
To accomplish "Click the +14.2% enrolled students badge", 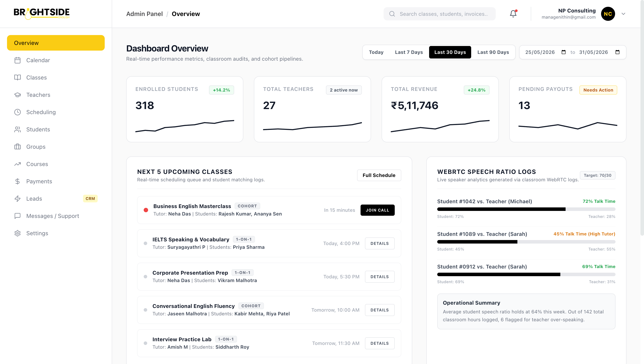I will point(221,90).
